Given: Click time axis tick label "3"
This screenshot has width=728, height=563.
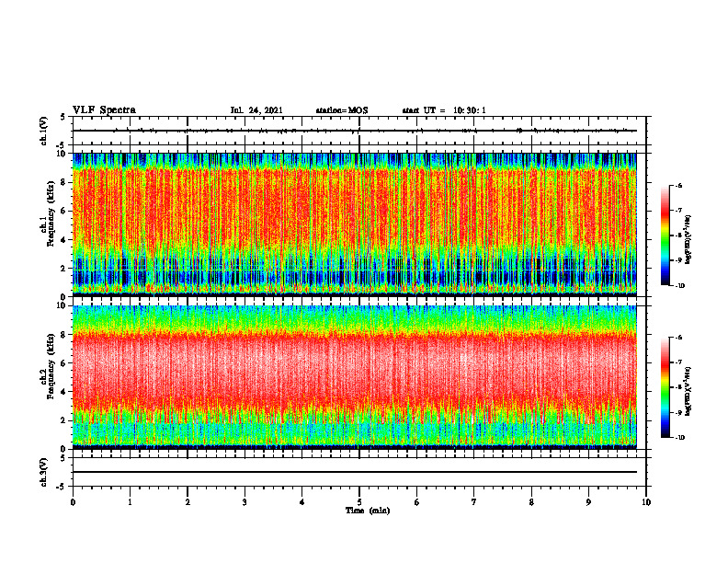Looking at the screenshot, I should (x=245, y=502).
